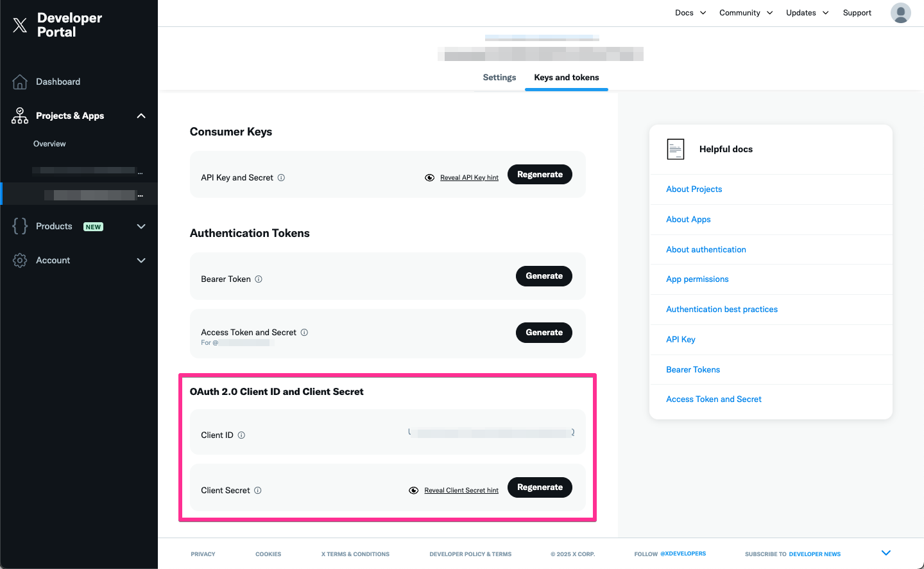Screen dimensions: 924x569
Task: Collapse the Projects & Apps section chevron
Action: pos(141,116)
